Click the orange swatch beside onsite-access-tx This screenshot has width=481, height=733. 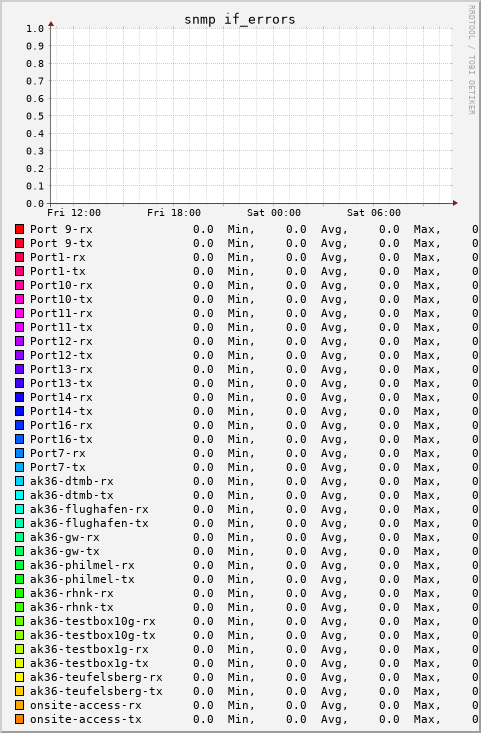19,719
